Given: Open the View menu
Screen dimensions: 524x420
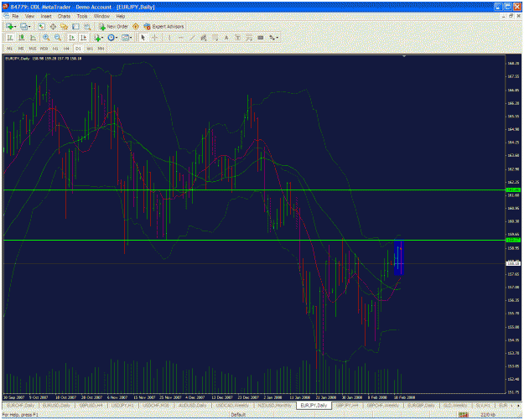Looking at the screenshot, I should (29, 17).
